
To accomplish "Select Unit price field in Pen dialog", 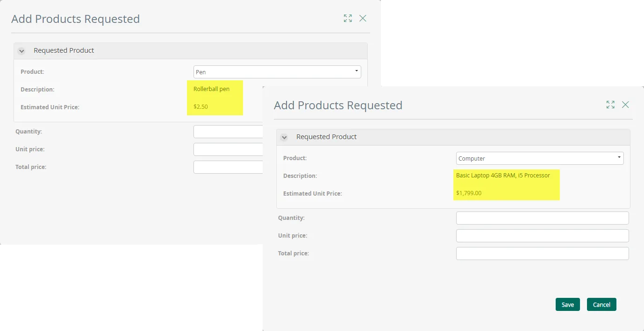I will [x=228, y=149].
